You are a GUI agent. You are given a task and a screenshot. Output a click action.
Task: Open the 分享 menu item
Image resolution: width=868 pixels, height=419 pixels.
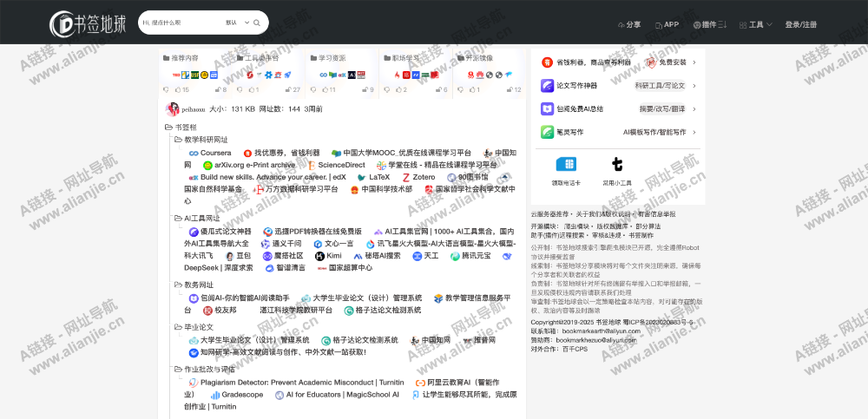tap(629, 24)
